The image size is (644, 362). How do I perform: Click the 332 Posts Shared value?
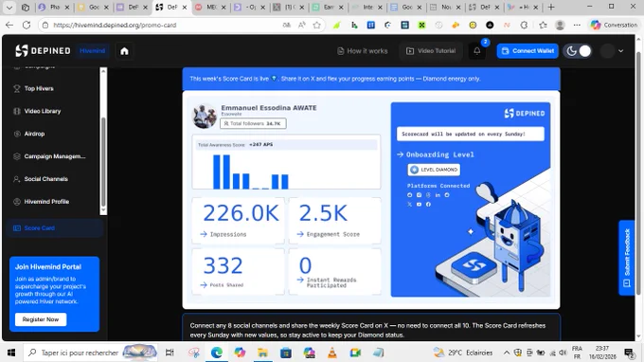(223, 265)
